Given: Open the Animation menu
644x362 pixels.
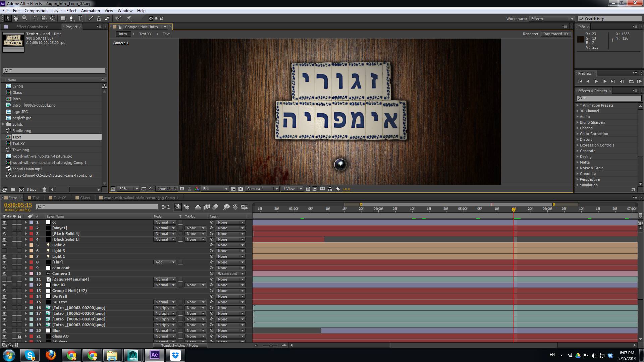Looking at the screenshot, I should click(90, 11).
